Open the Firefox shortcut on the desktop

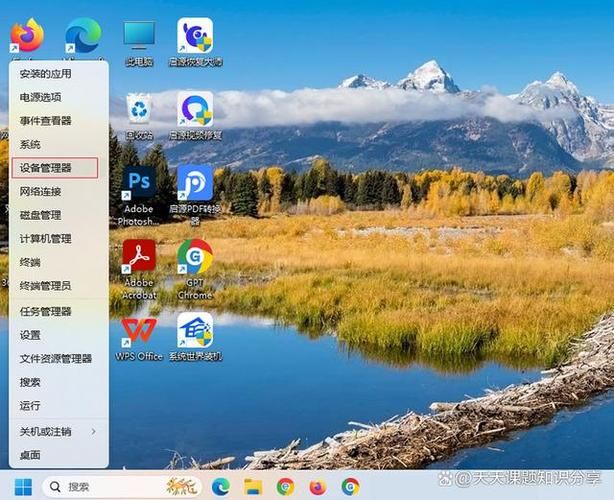coord(27,35)
